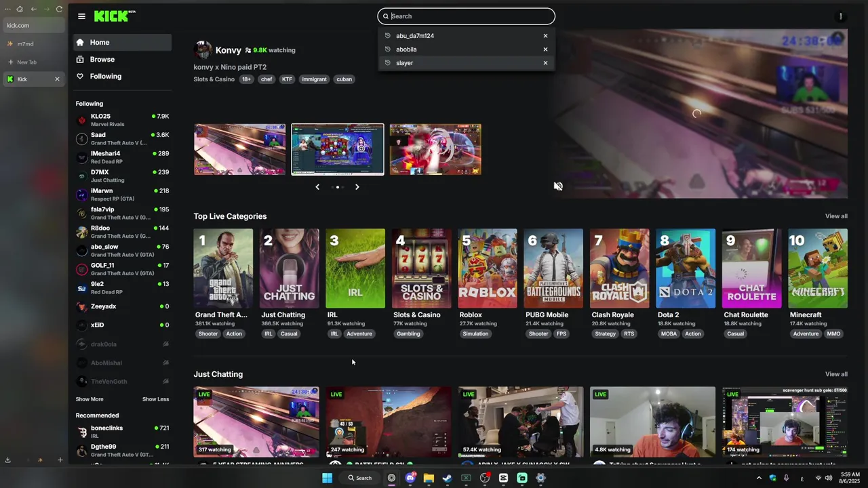Toggle the Kick hamburger sidebar menu
The width and height of the screenshot is (868, 488).
pyautogui.click(x=81, y=16)
